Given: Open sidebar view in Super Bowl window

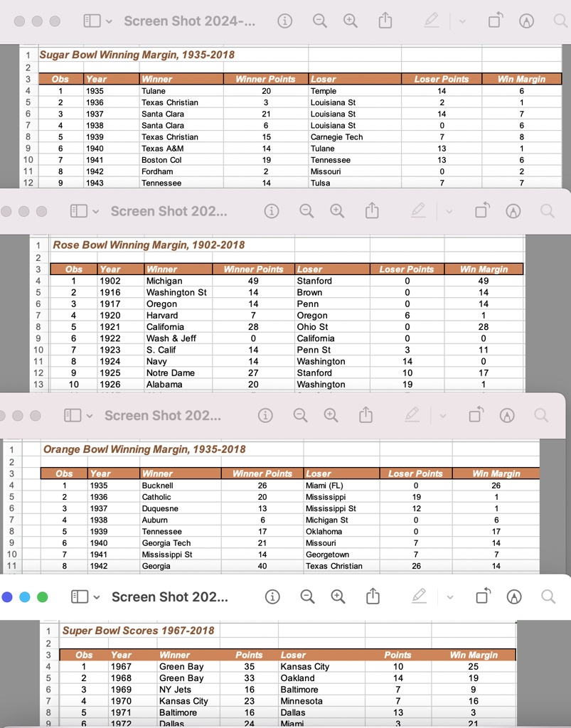Looking at the screenshot, I should 80,596.
